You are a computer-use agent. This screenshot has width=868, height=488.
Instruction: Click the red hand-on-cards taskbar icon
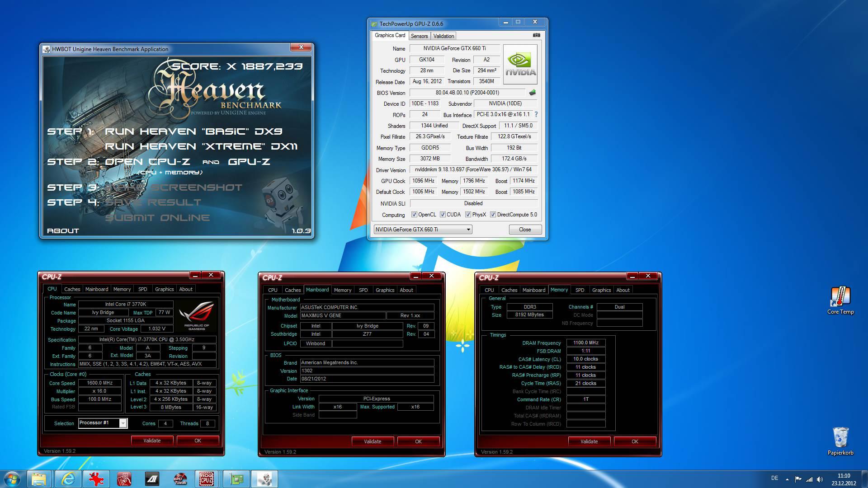click(124, 479)
